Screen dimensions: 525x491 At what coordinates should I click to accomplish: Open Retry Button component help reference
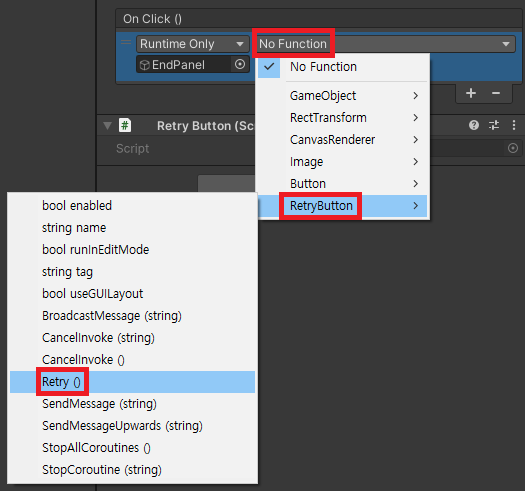pos(474,125)
